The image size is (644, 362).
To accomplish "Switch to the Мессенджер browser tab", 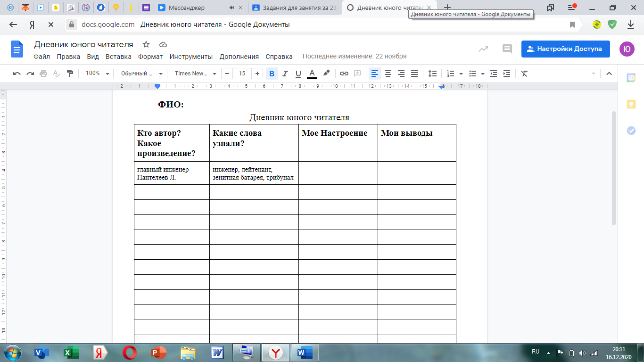I will [200, 8].
